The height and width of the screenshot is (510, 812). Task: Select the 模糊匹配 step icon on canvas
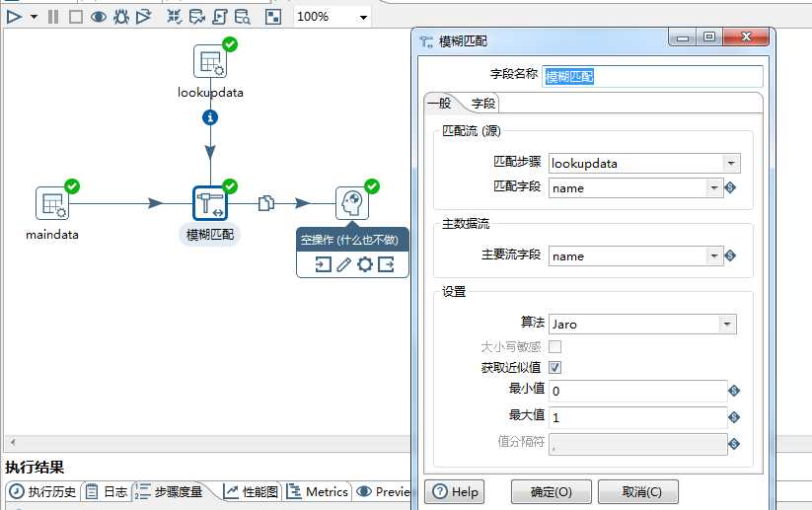tap(210, 203)
